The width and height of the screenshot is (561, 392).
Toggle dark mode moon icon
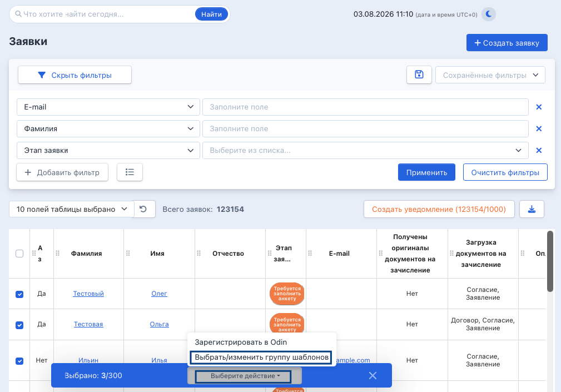[x=488, y=14]
